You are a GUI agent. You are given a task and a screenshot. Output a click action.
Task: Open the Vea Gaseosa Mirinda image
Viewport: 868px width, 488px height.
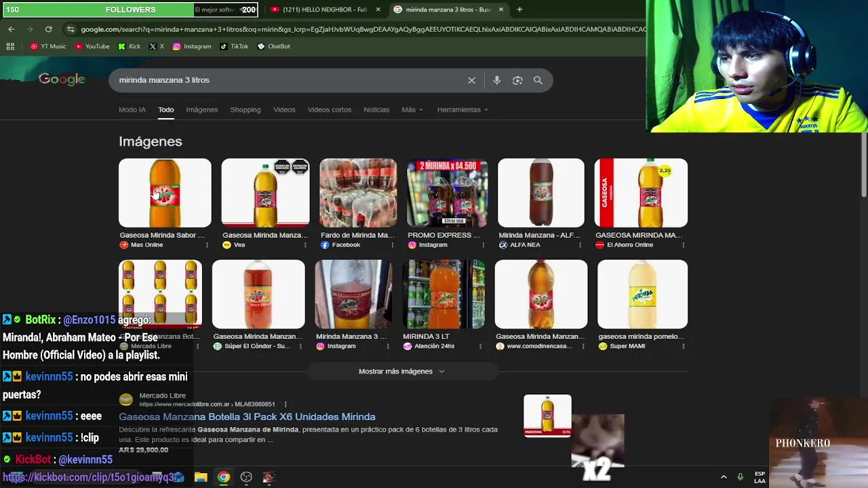[x=265, y=192]
